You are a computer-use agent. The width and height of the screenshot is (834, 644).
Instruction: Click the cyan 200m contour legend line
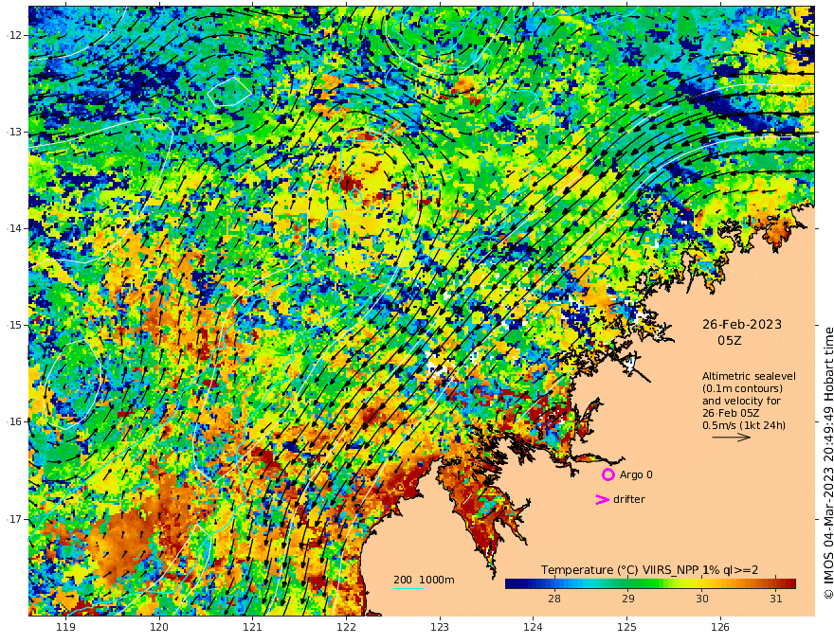[x=408, y=588]
